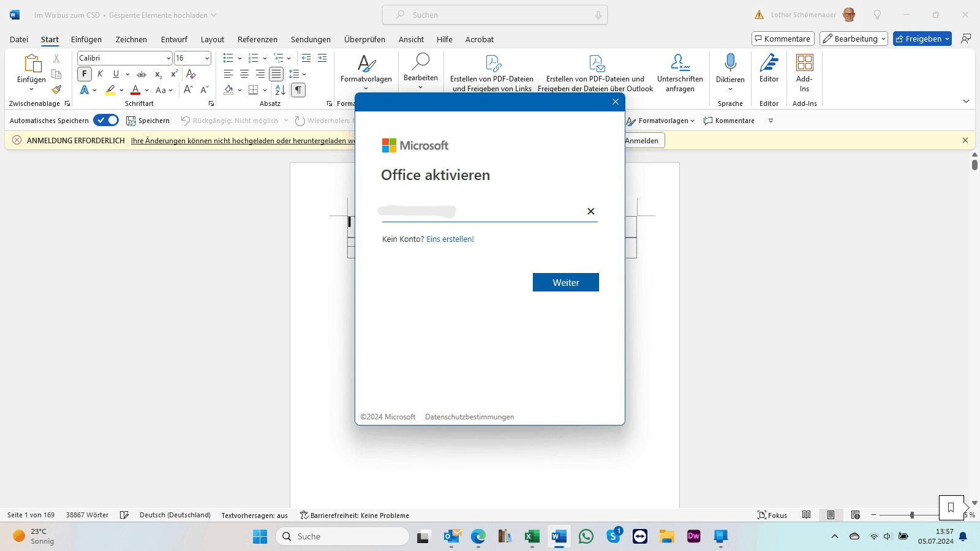The image size is (980, 551).
Task: Open the font size dropdown showing 16
Action: point(207,58)
